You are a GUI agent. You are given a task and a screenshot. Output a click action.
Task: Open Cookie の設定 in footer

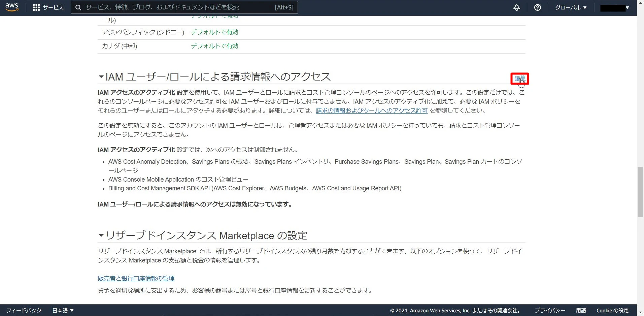pos(612,310)
